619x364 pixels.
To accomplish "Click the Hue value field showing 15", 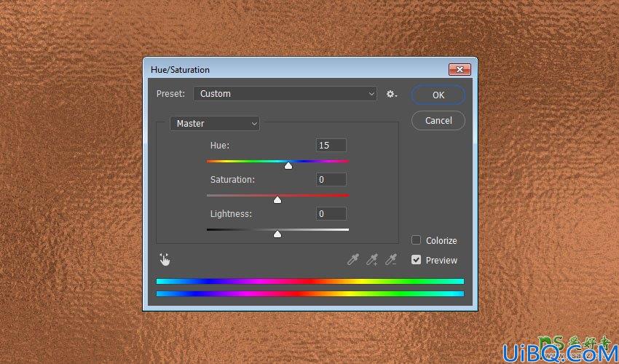I will click(331, 146).
